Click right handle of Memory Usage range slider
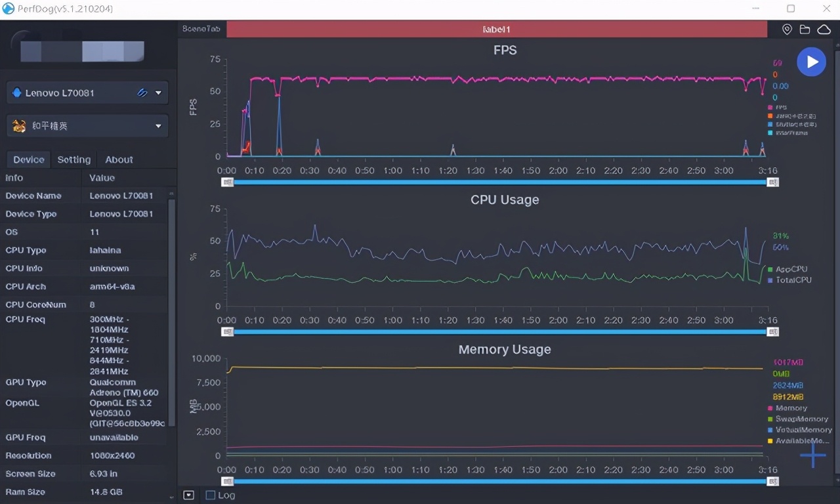Screen dimensions: 840x504 click(773, 481)
